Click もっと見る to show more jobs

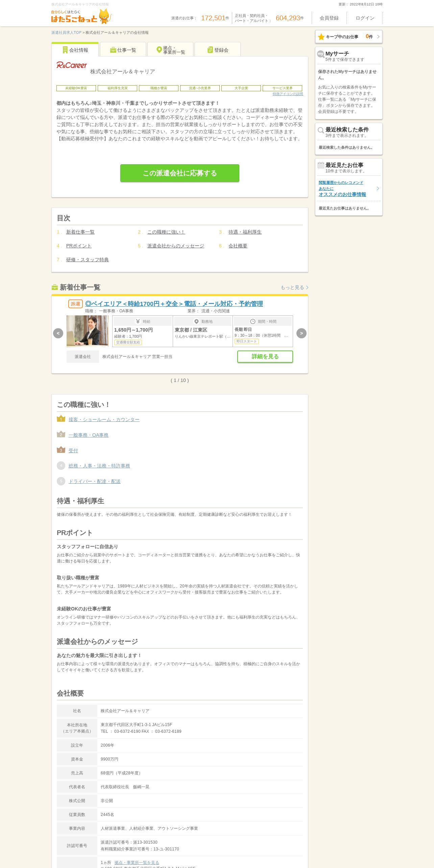tap(294, 287)
